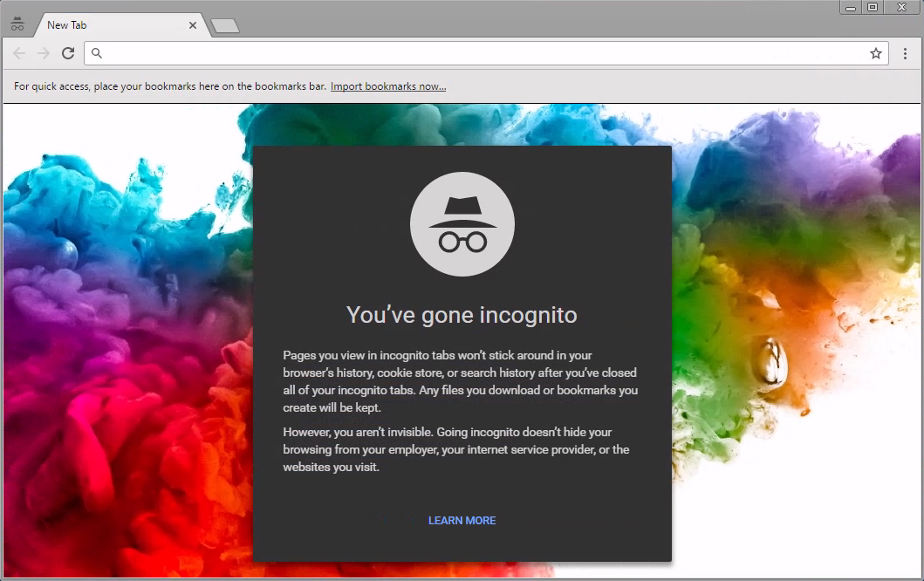The height and width of the screenshot is (581, 924).
Task: Close the New Tab tab
Action: (x=193, y=25)
